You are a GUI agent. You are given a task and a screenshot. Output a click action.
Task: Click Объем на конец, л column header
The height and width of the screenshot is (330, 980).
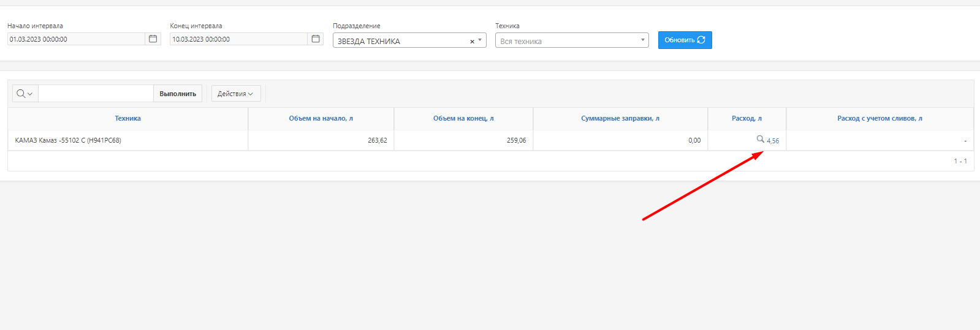[463, 119]
